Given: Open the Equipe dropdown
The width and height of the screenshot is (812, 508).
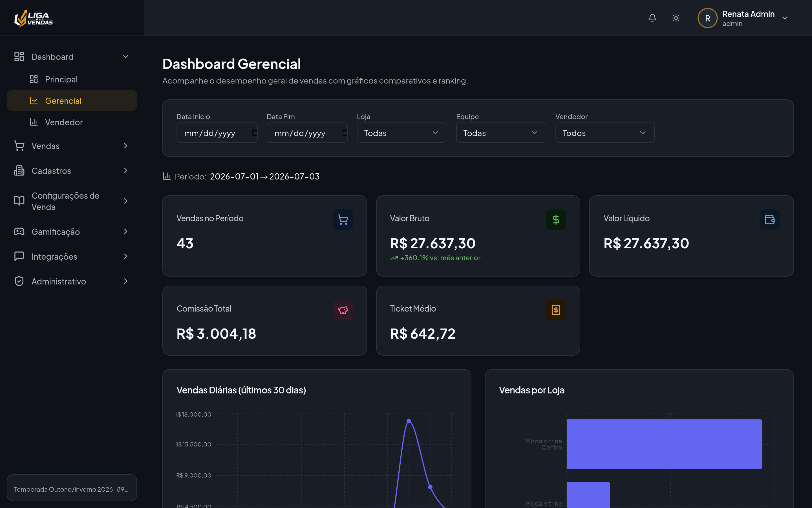Looking at the screenshot, I should point(501,133).
